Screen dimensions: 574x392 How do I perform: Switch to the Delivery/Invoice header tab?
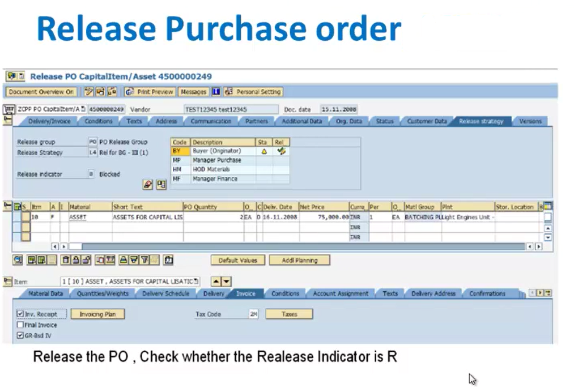tap(49, 121)
